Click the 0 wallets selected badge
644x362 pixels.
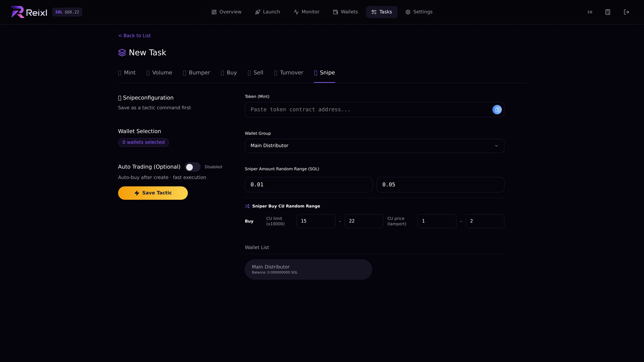coord(144,142)
